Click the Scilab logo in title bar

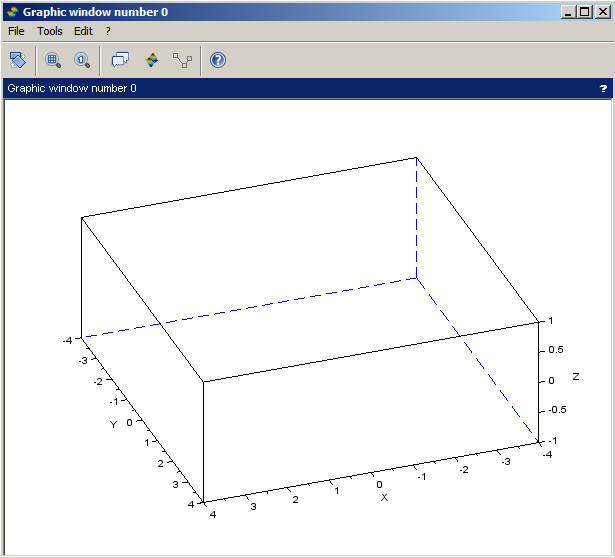[11, 12]
